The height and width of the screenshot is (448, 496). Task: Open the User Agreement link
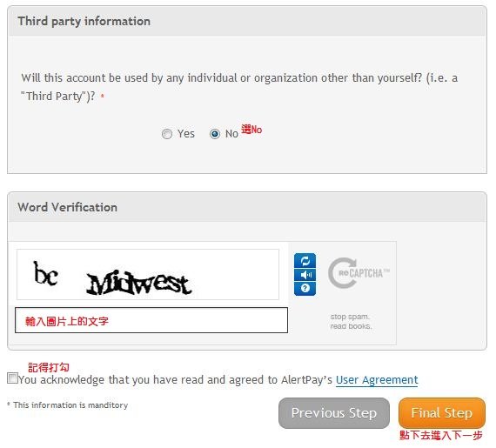click(377, 379)
